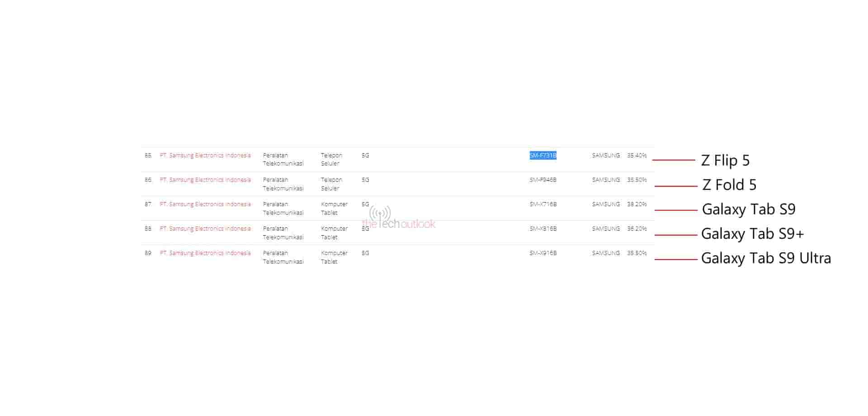
Task: Click Telepon Seluler in row 86
Action: coord(331,184)
